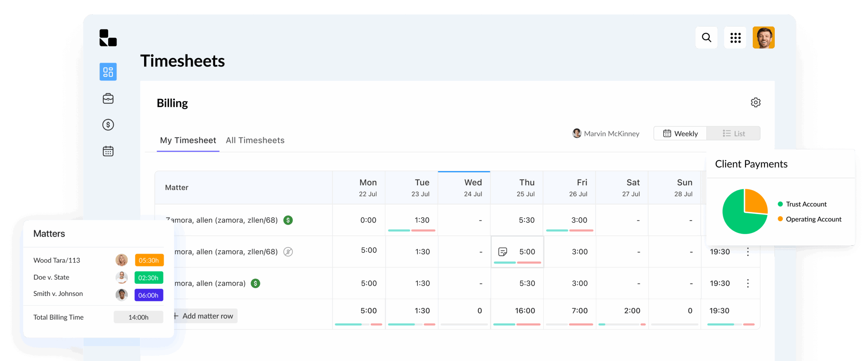Open the dollar billing icon in sidebar
Viewport: 868px width, 361px height.
pyautogui.click(x=108, y=125)
